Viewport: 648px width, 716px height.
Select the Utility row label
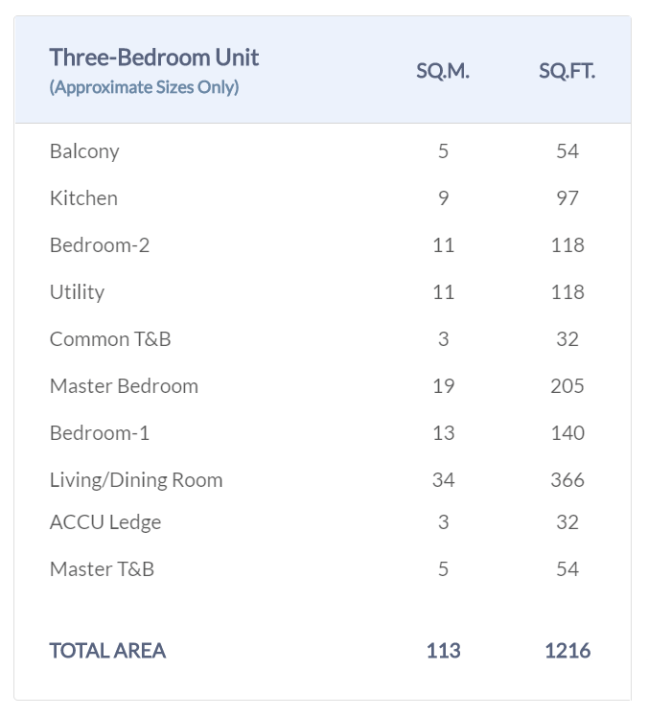77,292
